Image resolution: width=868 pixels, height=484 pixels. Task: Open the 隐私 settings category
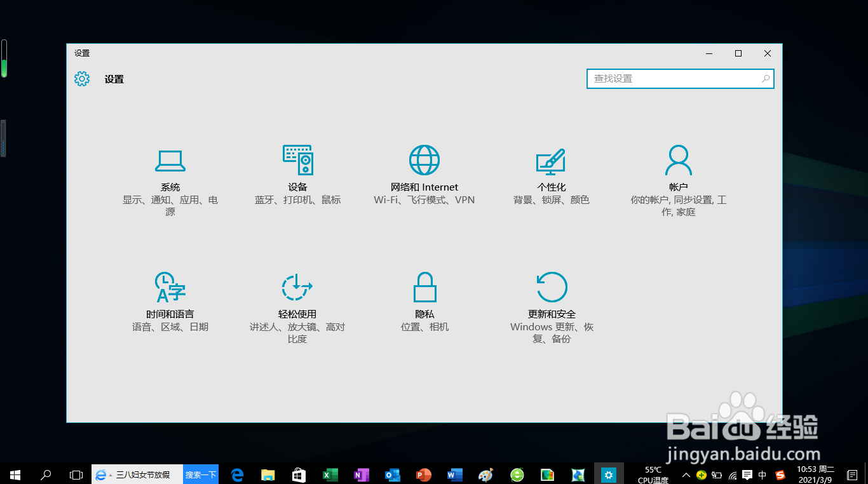424,302
